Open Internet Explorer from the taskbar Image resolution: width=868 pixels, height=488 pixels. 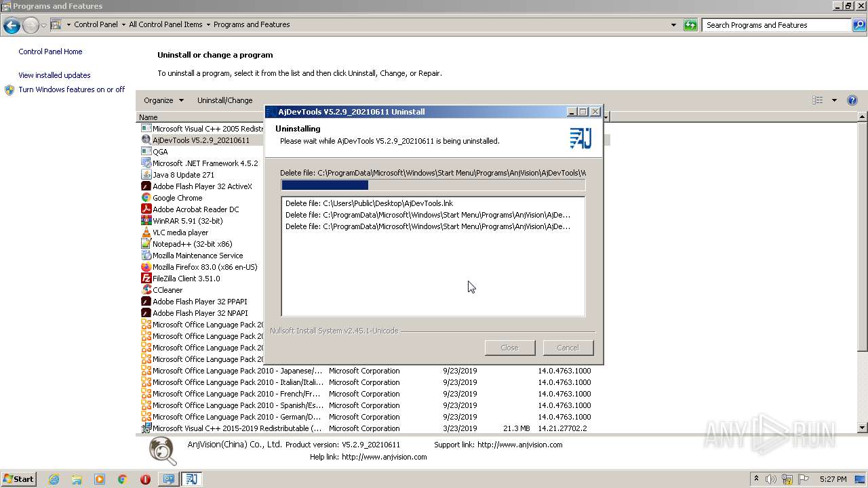click(x=54, y=479)
